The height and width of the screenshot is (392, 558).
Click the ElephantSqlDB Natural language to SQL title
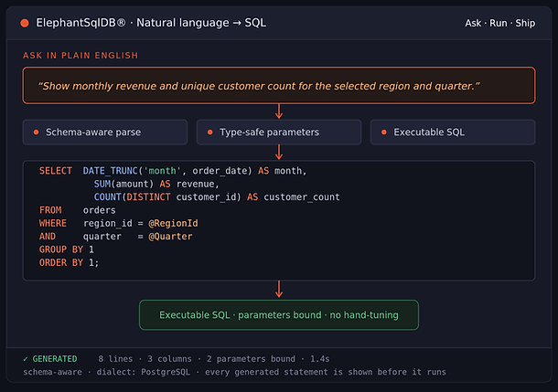(151, 23)
